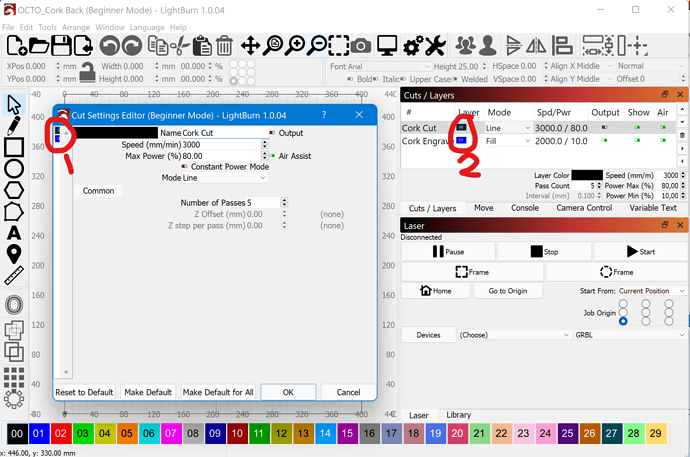Select the Polygon hexagon tool
Viewport: 690px width, 457px height.
(x=14, y=190)
